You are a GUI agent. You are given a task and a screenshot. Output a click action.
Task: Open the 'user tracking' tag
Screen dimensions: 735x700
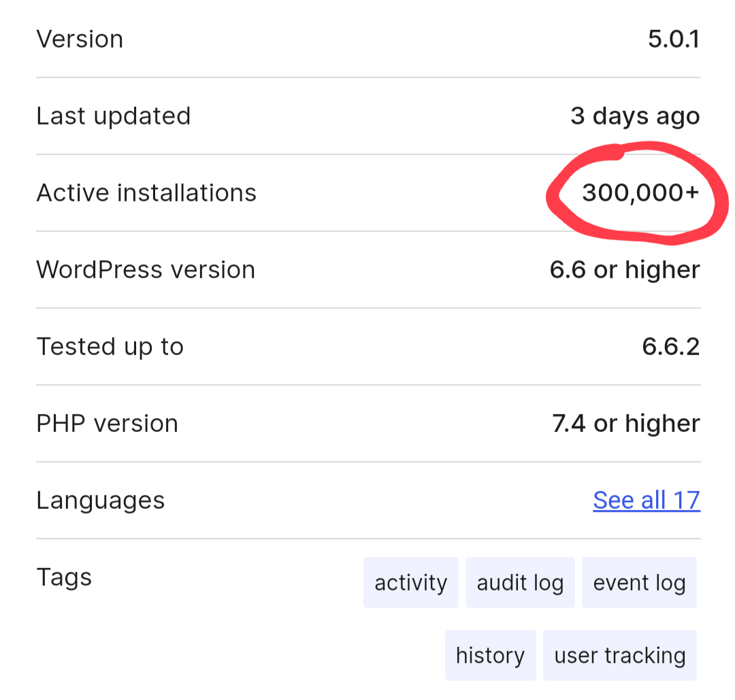(x=619, y=654)
